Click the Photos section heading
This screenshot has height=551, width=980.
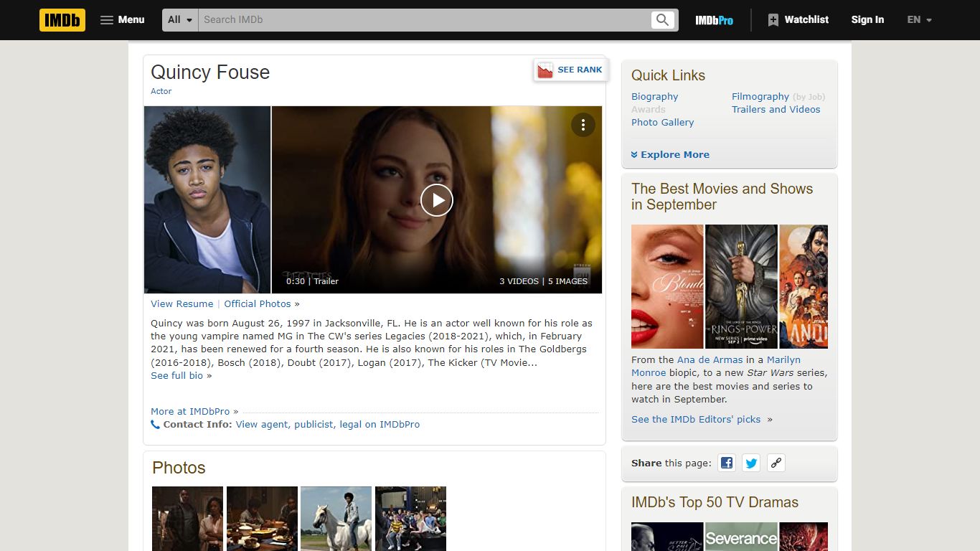(179, 468)
